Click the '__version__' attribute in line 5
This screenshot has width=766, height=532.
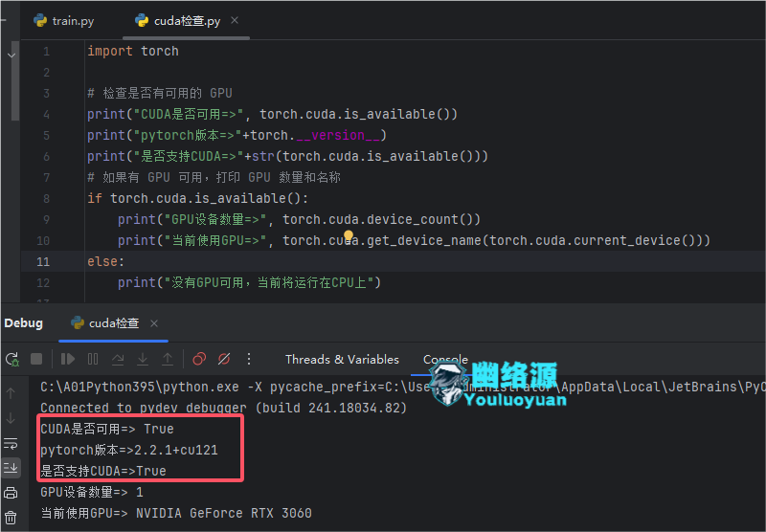tap(338, 135)
